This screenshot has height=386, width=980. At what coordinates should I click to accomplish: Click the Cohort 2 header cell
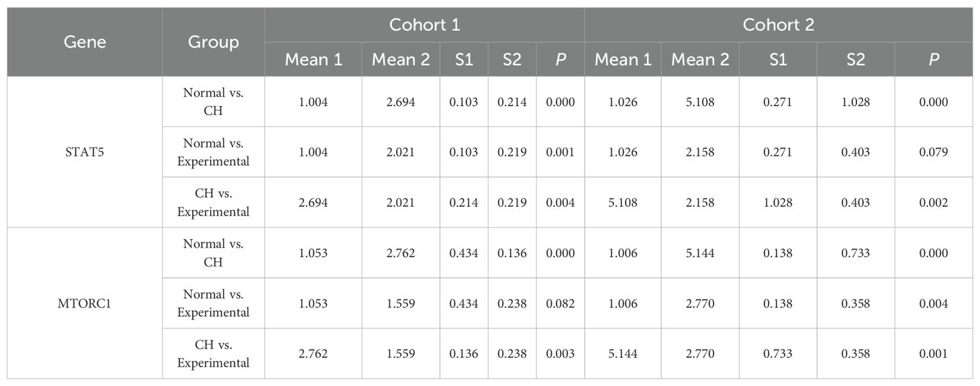[778, 25]
